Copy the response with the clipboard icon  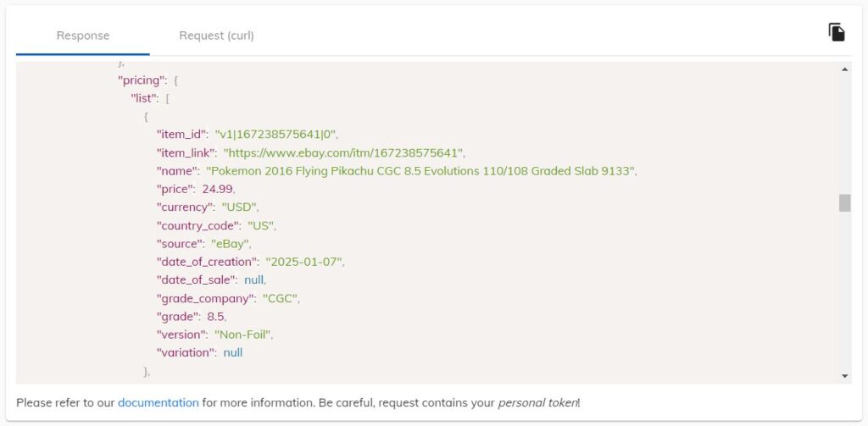837,32
